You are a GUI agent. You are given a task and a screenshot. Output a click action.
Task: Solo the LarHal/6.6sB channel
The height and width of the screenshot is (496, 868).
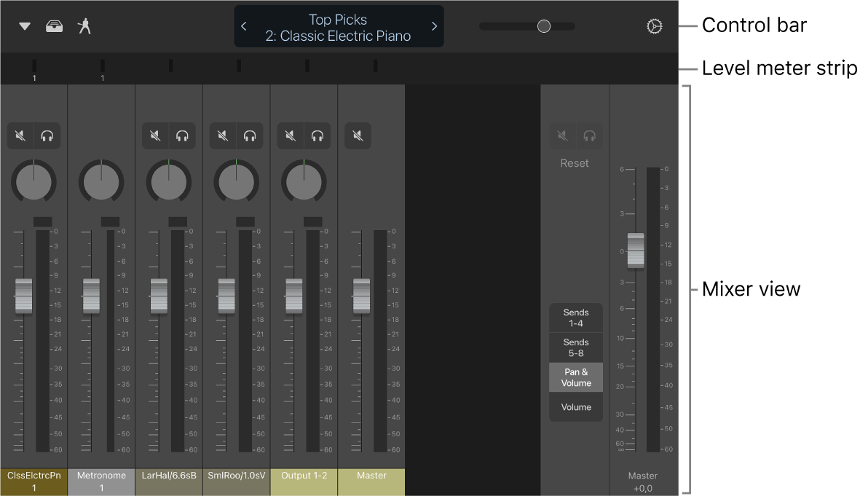[183, 135]
